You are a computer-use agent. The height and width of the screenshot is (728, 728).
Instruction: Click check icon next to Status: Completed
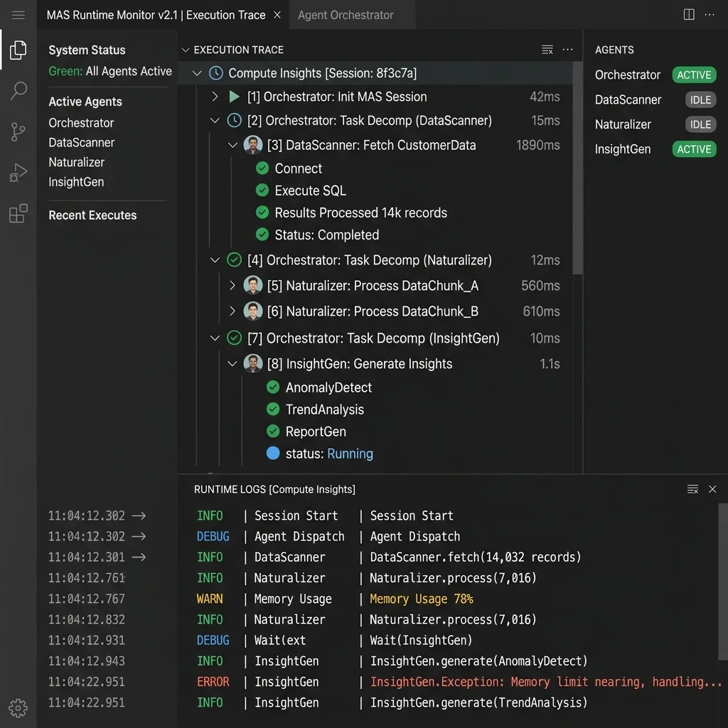point(262,235)
